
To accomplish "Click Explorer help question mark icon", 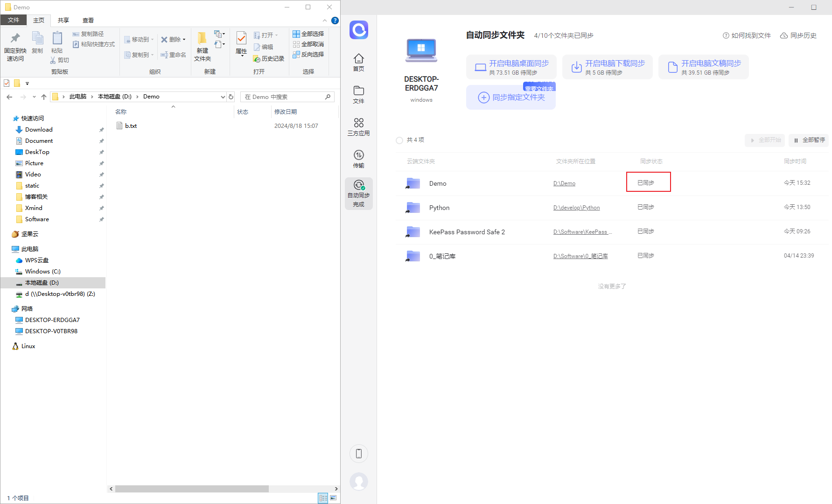I will (335, 21).
